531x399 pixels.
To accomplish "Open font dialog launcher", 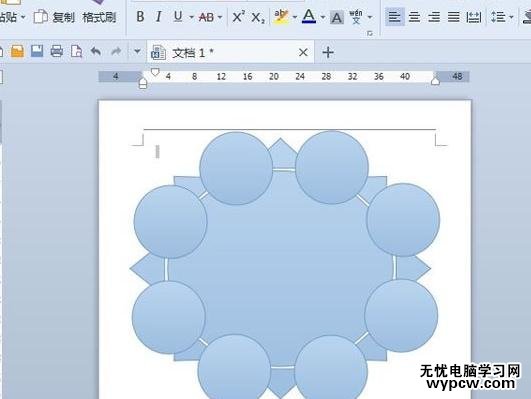I will 370,33.
